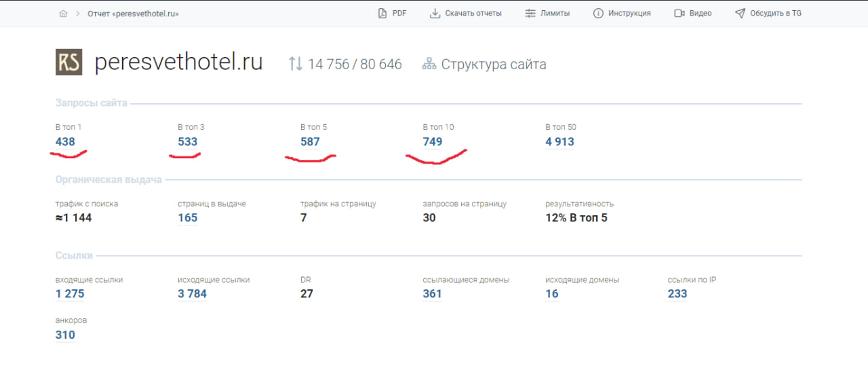868x366 pixels.
Task: Open ссылающиеся домены value 361
Action: tap(433, 294)
